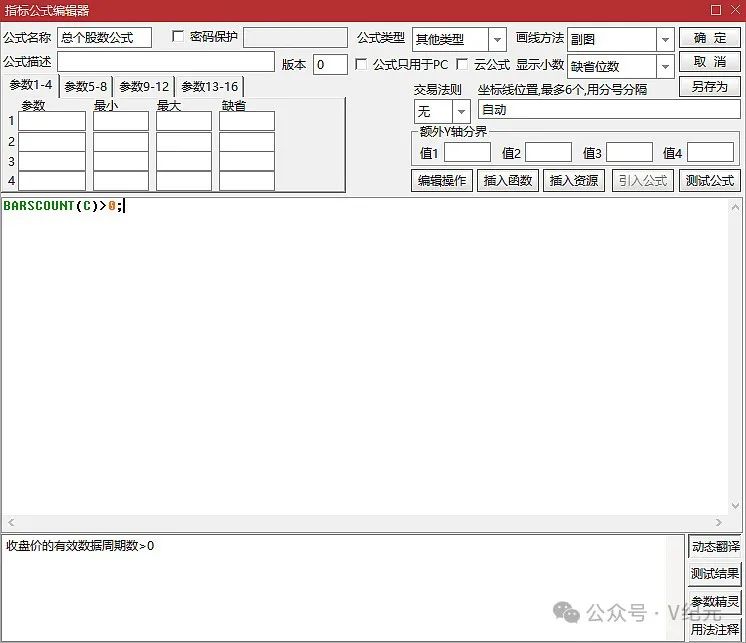Click the 公式名称 input field
Screen dimensions: 746x643
point(104,38)
